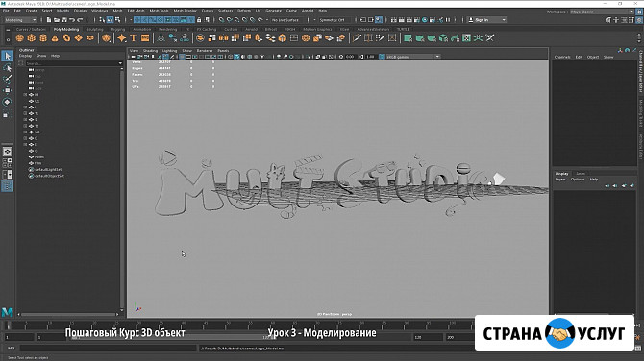Open the Modeling menu set dropdown

coord(20,20)
